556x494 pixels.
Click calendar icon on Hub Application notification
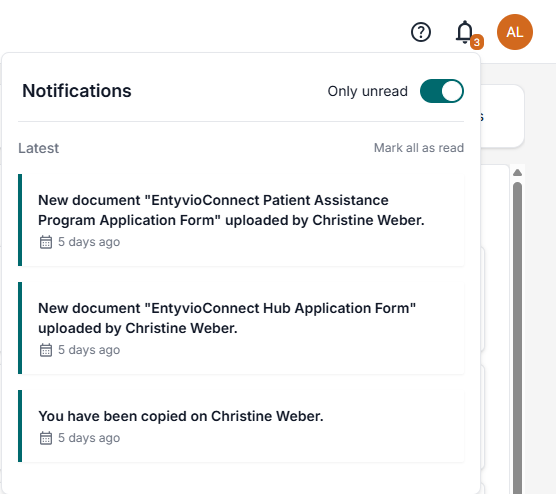[x=46, y=350]
